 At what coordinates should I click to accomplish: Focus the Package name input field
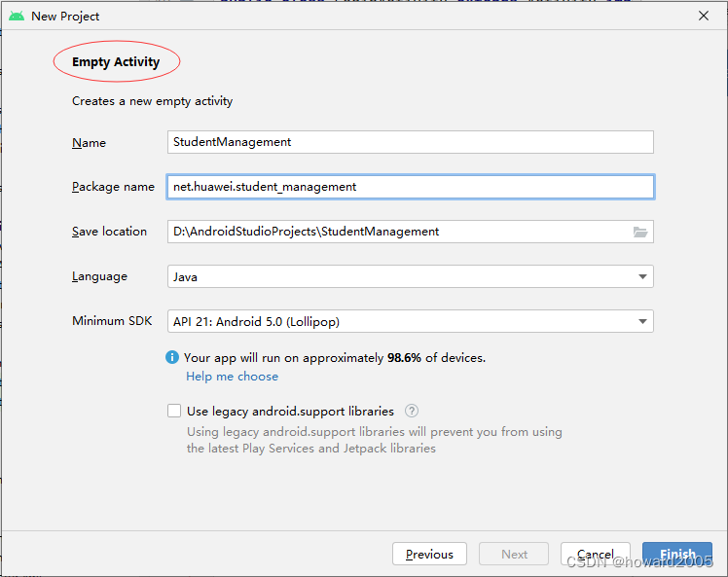pyautogui.click(x=410, y=187)
